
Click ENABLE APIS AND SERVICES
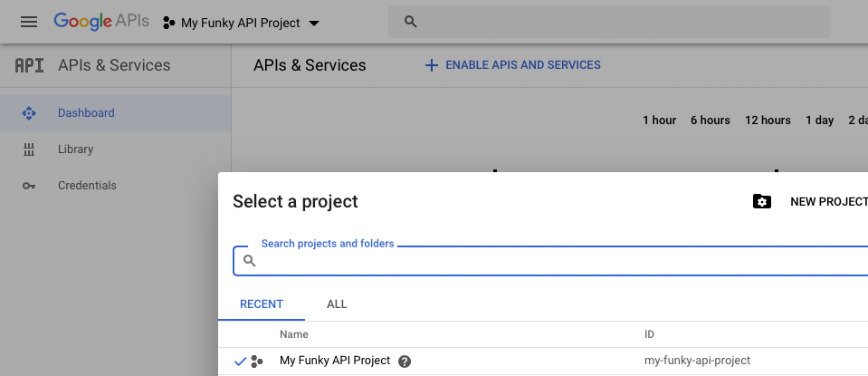(x=522, y=65)
